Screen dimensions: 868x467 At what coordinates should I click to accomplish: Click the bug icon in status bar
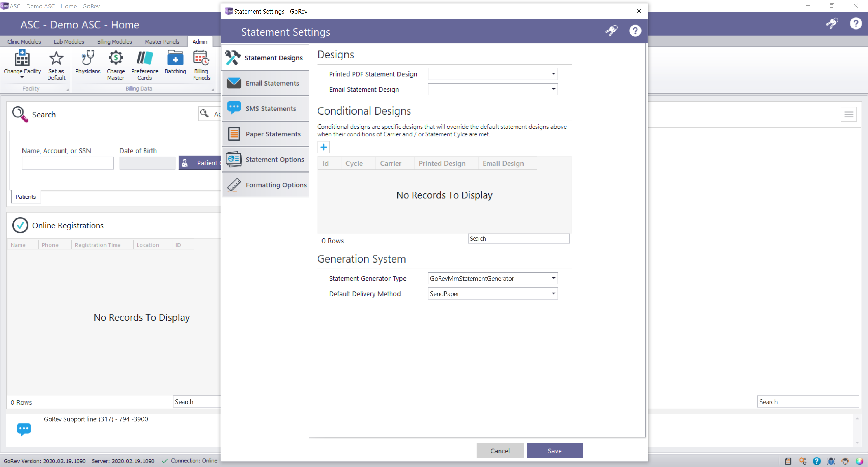tap(831, 461)
